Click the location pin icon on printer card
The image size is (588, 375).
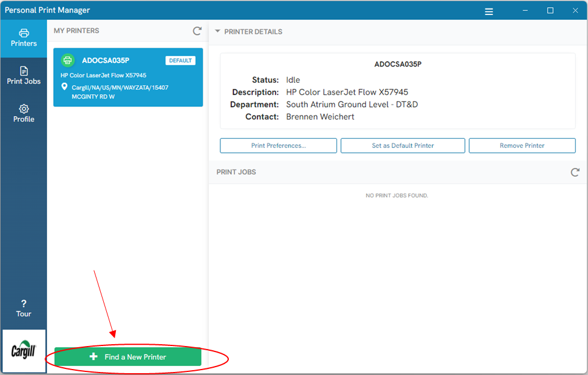click(65, 86)
